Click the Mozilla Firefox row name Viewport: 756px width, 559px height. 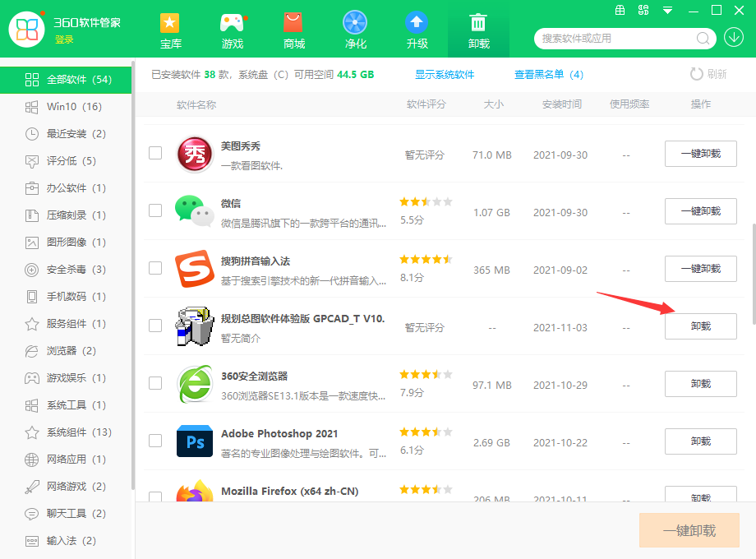pos(290,491)
